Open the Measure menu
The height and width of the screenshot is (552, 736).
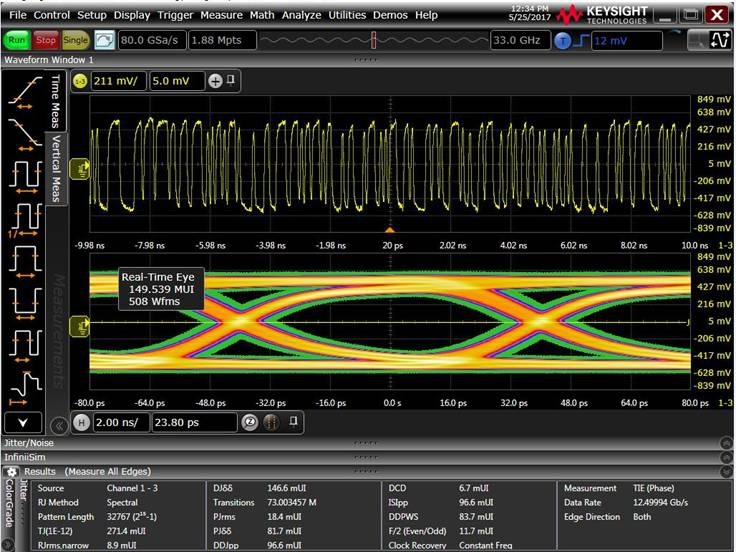224,15
